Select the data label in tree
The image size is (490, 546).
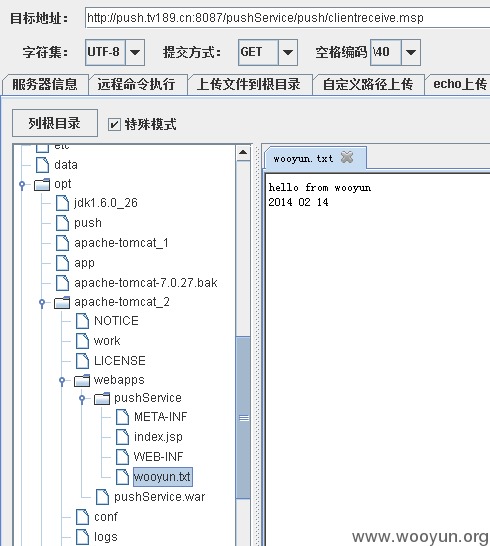[x=66, y=164]
